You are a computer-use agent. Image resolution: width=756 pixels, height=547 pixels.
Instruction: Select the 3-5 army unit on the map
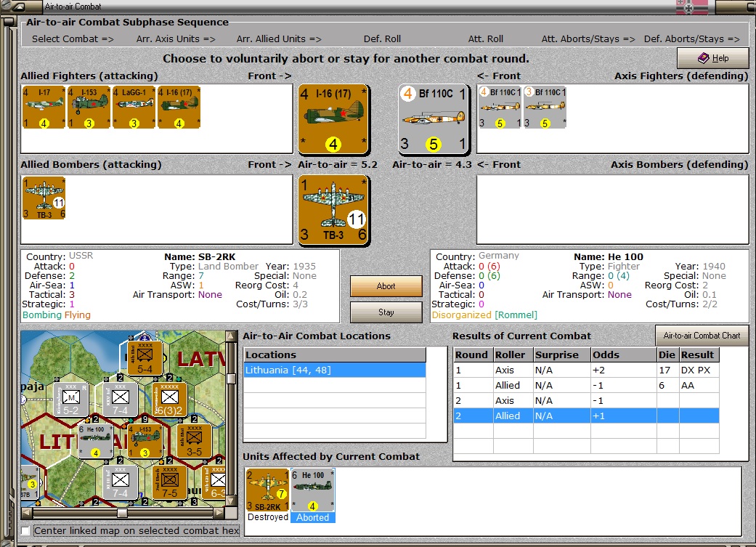194,441
